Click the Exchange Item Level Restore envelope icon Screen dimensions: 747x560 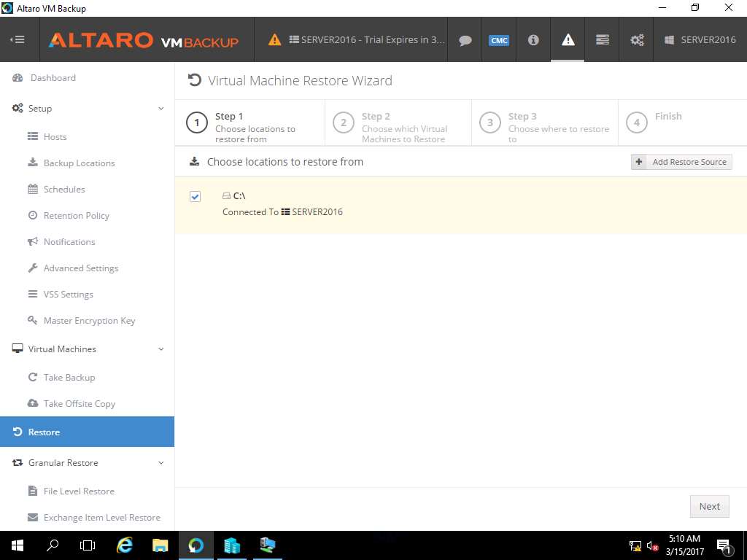pos(32,517)
